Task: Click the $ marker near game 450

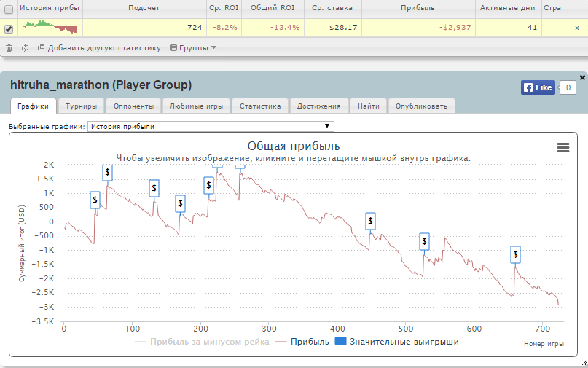Action: point(370,221)
